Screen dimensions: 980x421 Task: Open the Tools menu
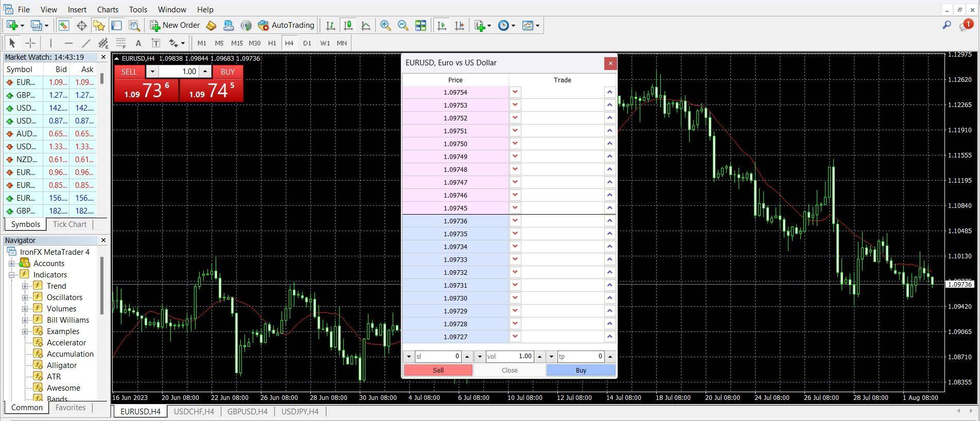coord(138,9)
